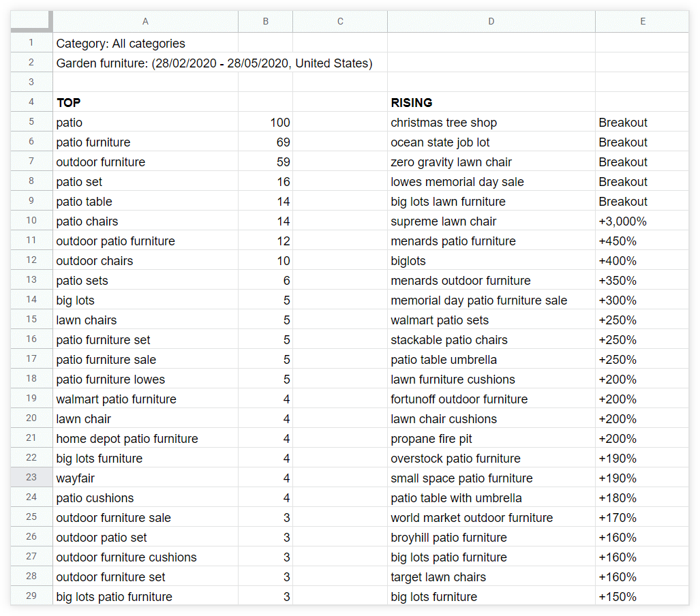
Task: Click 'outdoor furniture cushions' cell
Action: [146, 557]
